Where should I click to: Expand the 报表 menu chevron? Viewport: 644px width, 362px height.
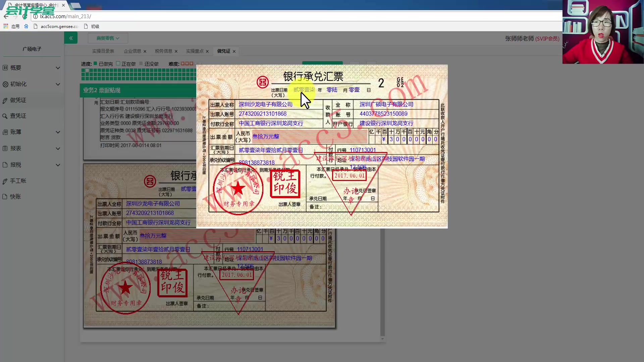click(x=58, y=148)
